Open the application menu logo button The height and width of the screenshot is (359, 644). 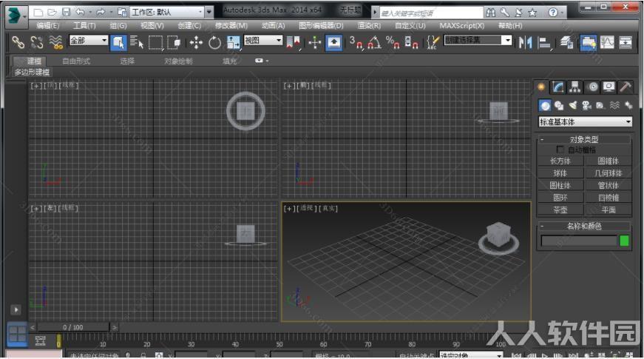coord(16,16)
